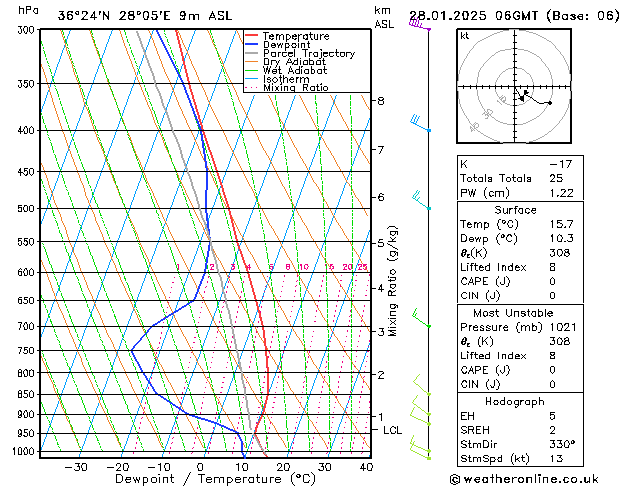Click the blue wind barb at 400 hPa
This screenshot has height=486, width=629.
pos(420,123)
